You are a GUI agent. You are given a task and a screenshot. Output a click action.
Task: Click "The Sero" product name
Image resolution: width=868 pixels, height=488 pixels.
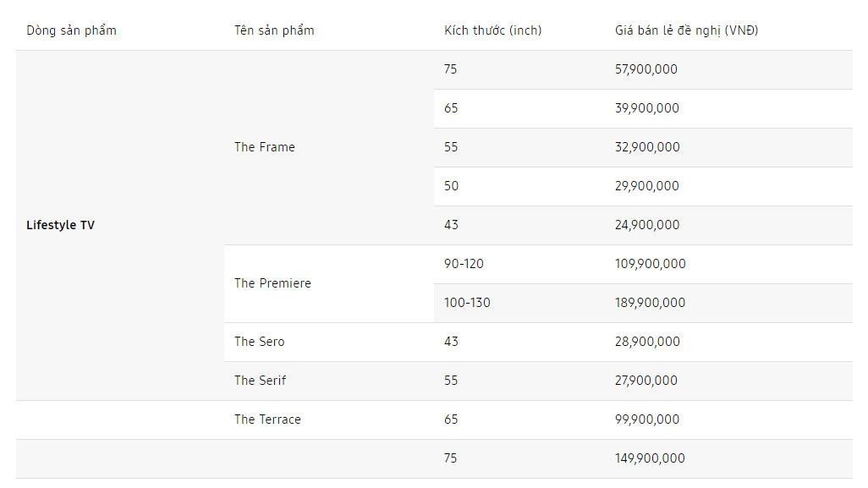click(x=259, y=342)
